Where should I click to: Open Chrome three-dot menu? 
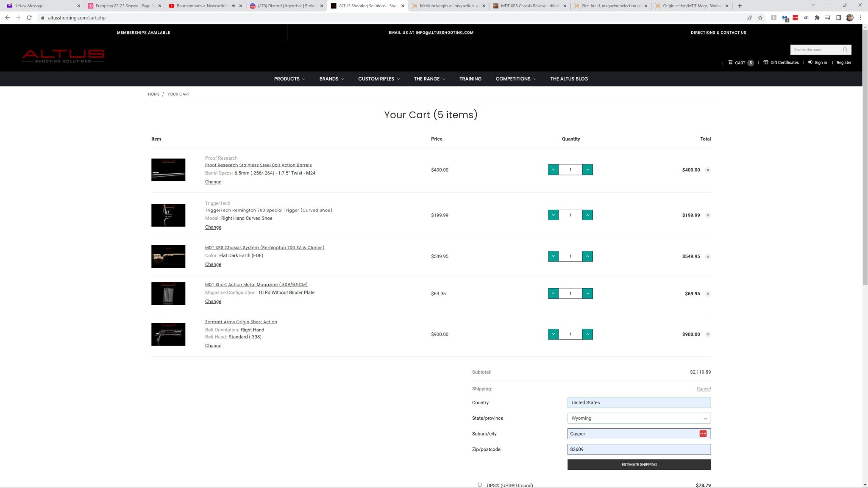point(861,18)
